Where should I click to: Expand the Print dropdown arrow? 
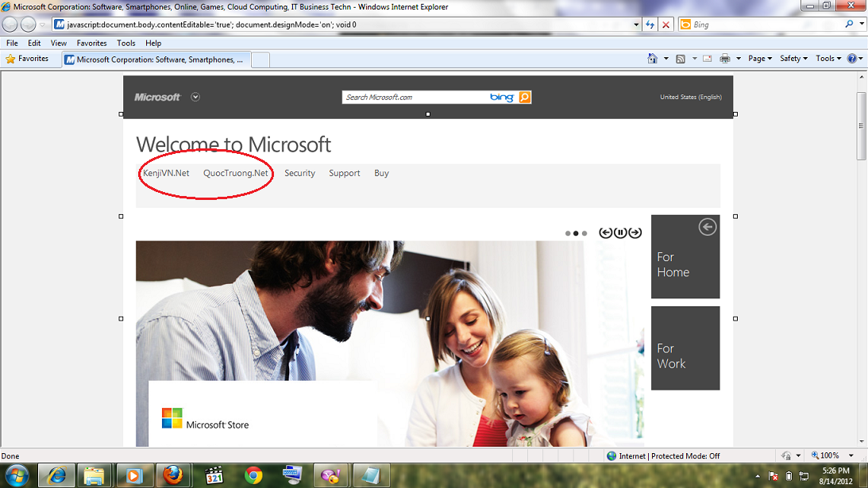tap(738, 59)
